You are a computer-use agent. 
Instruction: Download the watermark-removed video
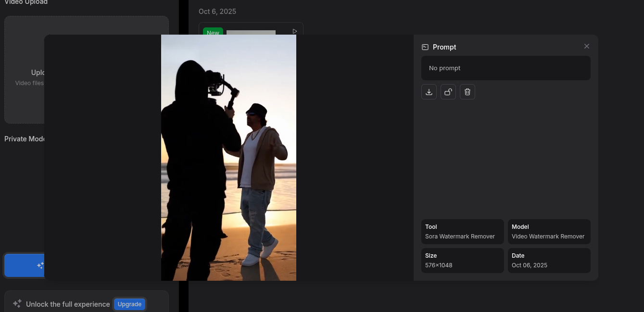pyautogui.click(x=429, y=92)
